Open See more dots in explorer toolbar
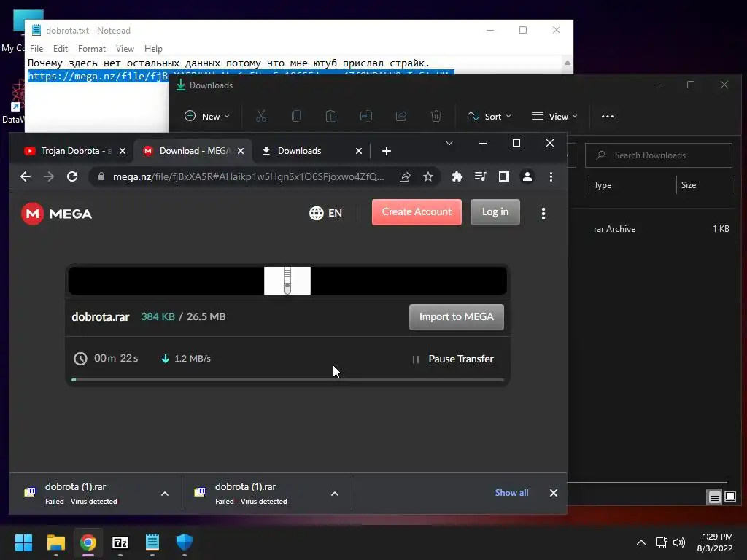This screenshot has width=747, height=560. (x=608, y=116)
